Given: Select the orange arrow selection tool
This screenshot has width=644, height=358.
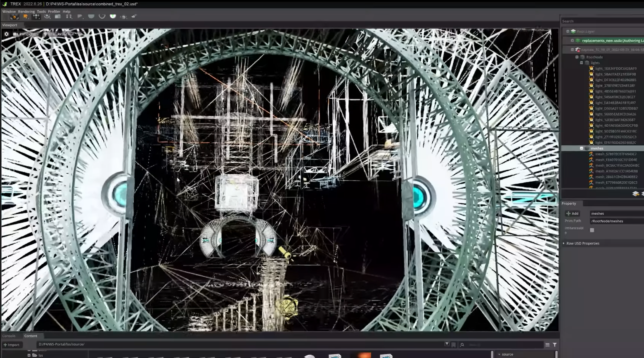Looking at the screenshot, I should (x=26, y=17).
